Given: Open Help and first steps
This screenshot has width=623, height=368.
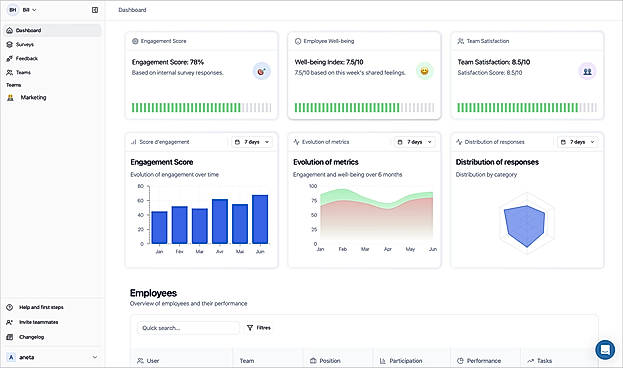Looking at the screenshot, I should pyautogui.click(x=41, y=307).
